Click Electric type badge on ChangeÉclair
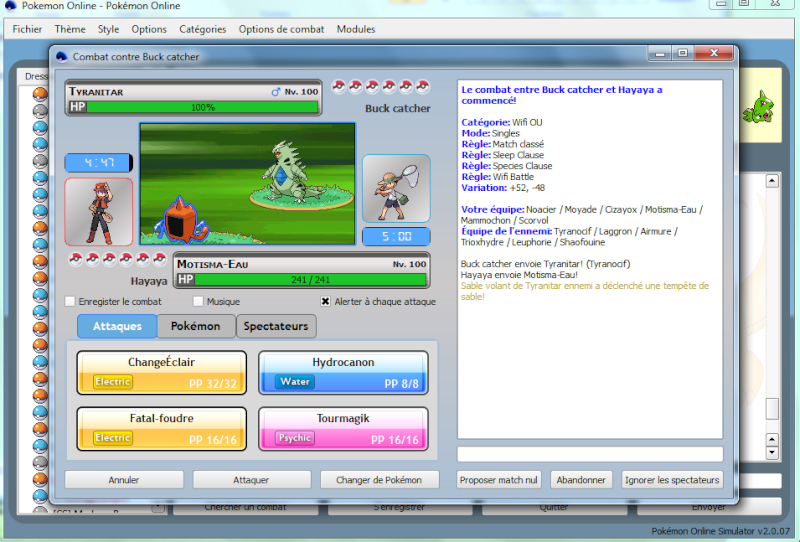The width and height of the screenshot is (800, 542). click(113, 382)
